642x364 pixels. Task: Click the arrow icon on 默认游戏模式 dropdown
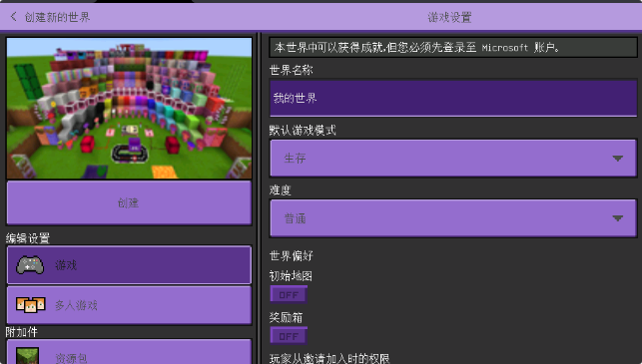click(617, 159)
